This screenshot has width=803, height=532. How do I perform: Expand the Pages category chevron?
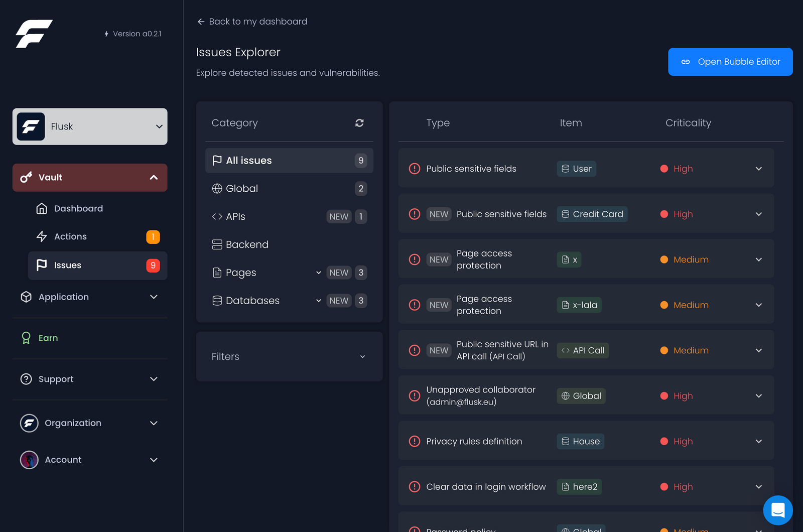(319, 273)
